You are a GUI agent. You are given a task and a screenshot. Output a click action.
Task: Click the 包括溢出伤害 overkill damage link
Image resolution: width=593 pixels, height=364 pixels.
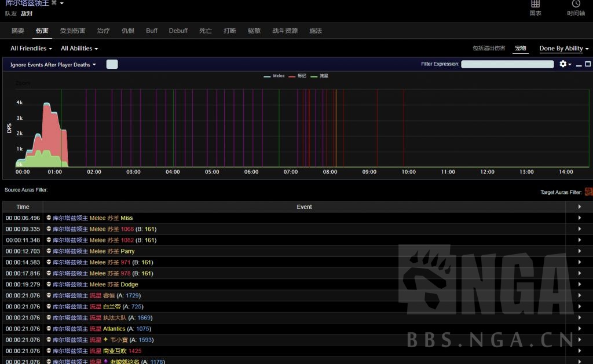[x=489, y=49]
